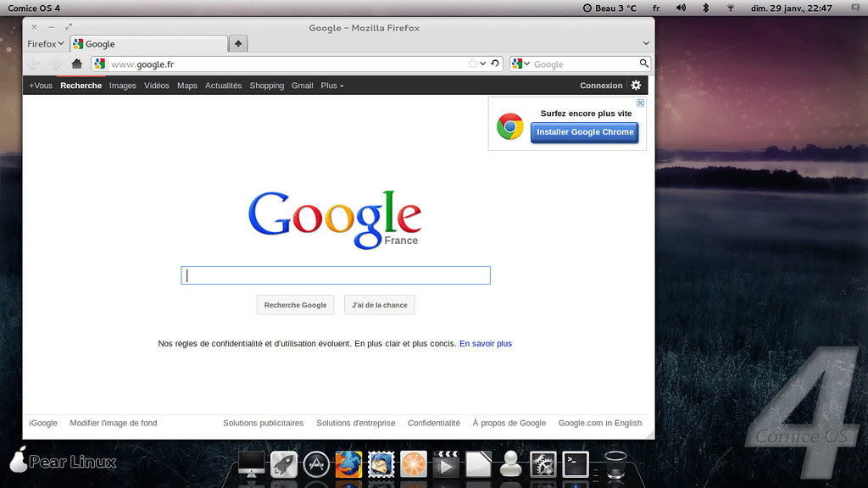Open a new tab with plus button
Viewport: 868px width, 488px height.
[238, 44]
